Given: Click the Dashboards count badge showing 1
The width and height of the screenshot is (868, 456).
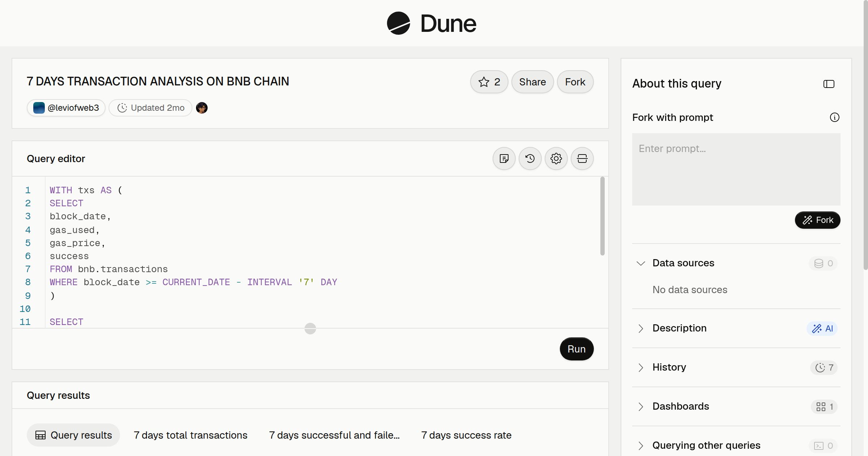Looking at the screenshot, I should [x=824, y=407].
